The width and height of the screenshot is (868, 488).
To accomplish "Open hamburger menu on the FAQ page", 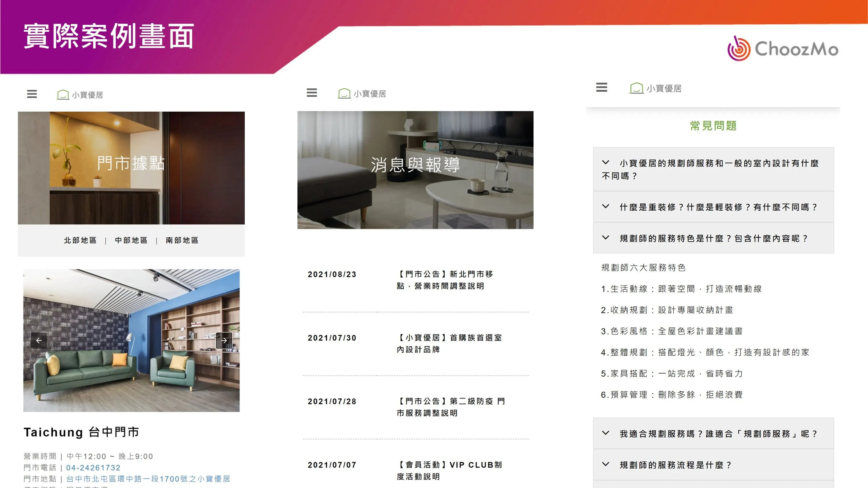I will (602, 88).
